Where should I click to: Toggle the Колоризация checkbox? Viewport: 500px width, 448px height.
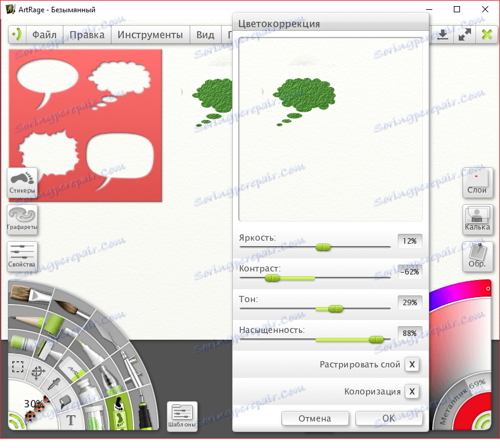point(412,391)
